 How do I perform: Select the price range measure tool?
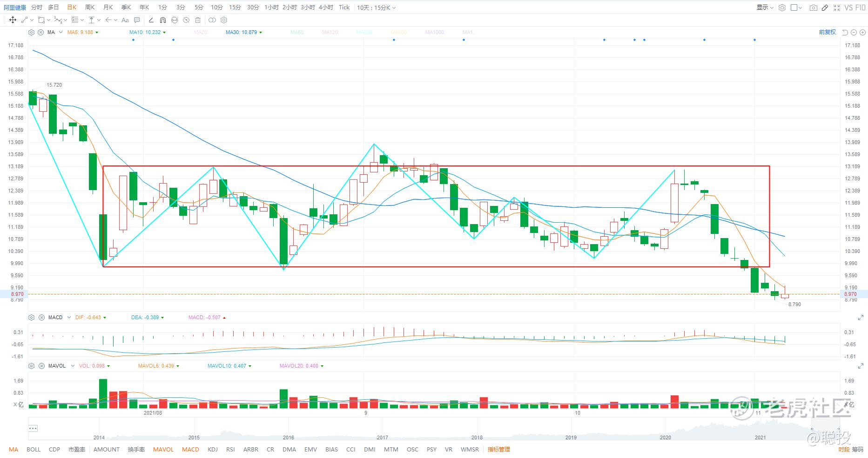(x=91, y=20)
